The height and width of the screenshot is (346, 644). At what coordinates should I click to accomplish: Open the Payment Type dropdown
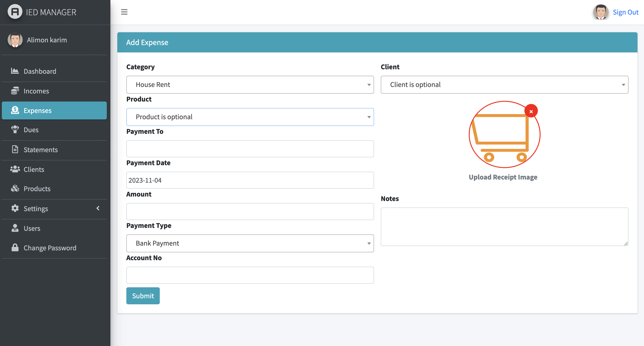[250, 243]
